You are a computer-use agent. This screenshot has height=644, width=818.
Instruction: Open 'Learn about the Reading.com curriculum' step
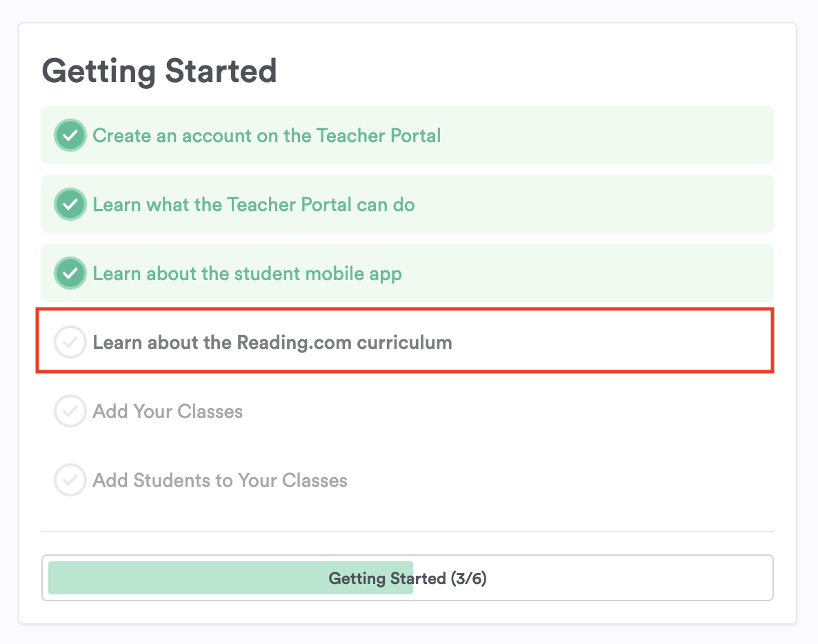(272, 342)
